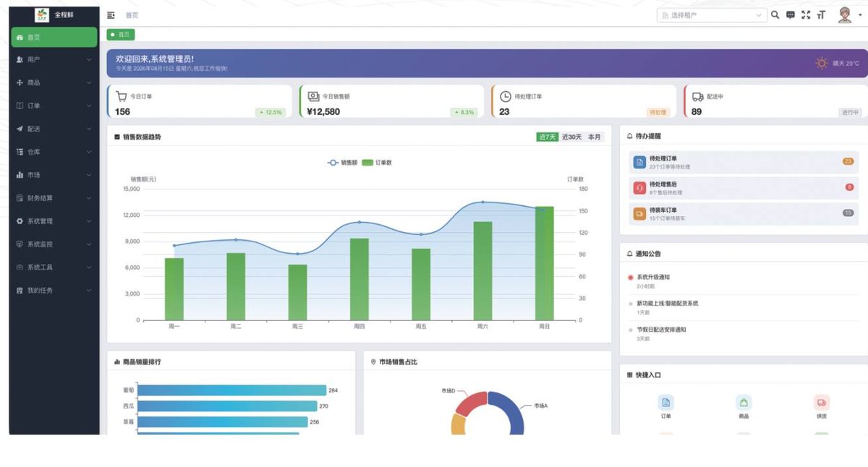The width and height of the screenshot is (868, 467).
Task: Click the 周日 bar in the sales chart
Action: [x=545, y=263]
